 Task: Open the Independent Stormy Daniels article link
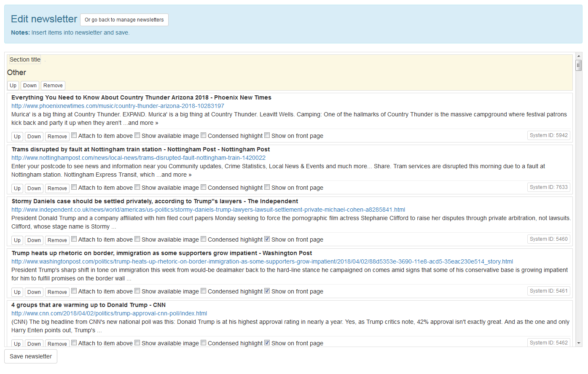pos(208,210)
